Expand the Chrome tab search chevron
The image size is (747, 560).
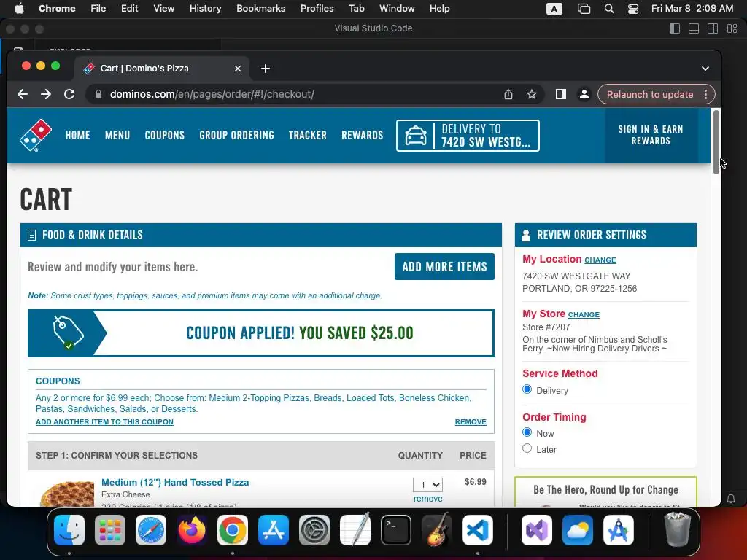[x=705, y=69]
